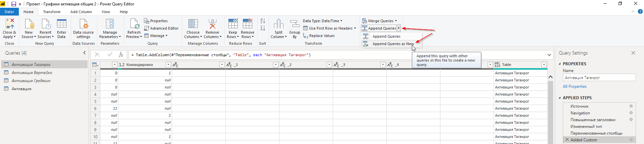The image size is (644, 144).
Task: Click the Remove Columns icon
Action: (x=212, y=24)
